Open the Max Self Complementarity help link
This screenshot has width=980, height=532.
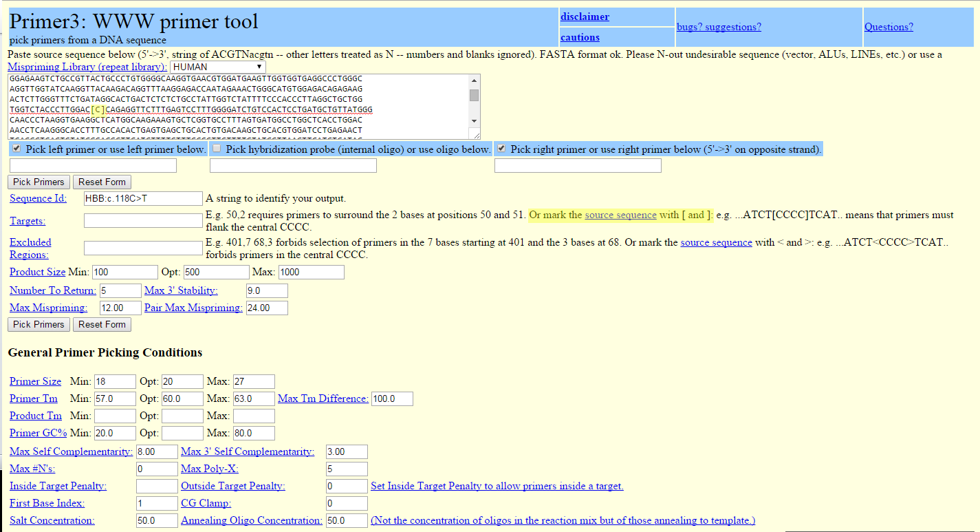pos(72,451)
